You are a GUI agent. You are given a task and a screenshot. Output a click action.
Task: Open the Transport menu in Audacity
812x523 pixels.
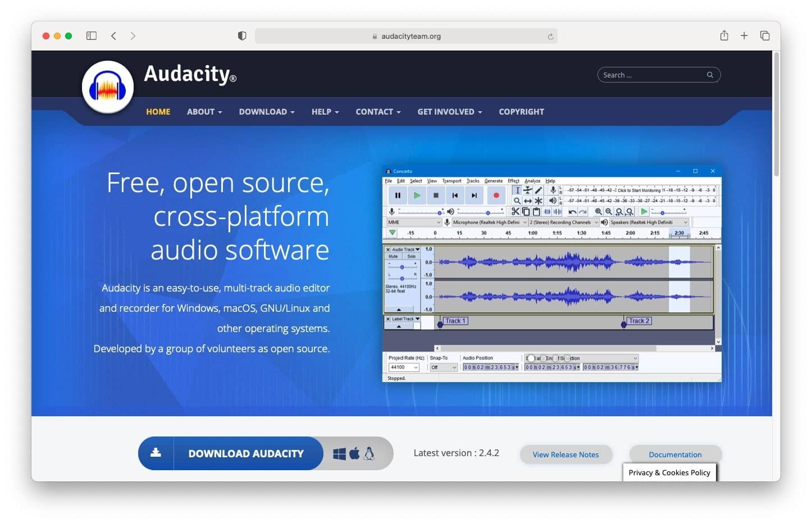(x=451, y=181)
